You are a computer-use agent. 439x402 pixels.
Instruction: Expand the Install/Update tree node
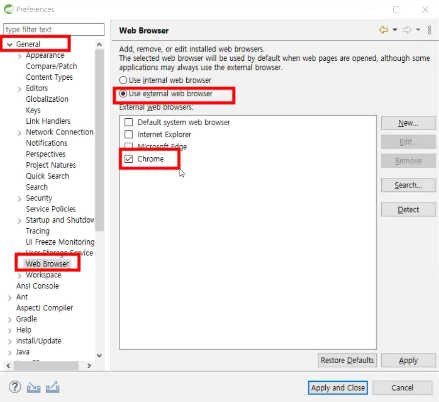point(10,341)
